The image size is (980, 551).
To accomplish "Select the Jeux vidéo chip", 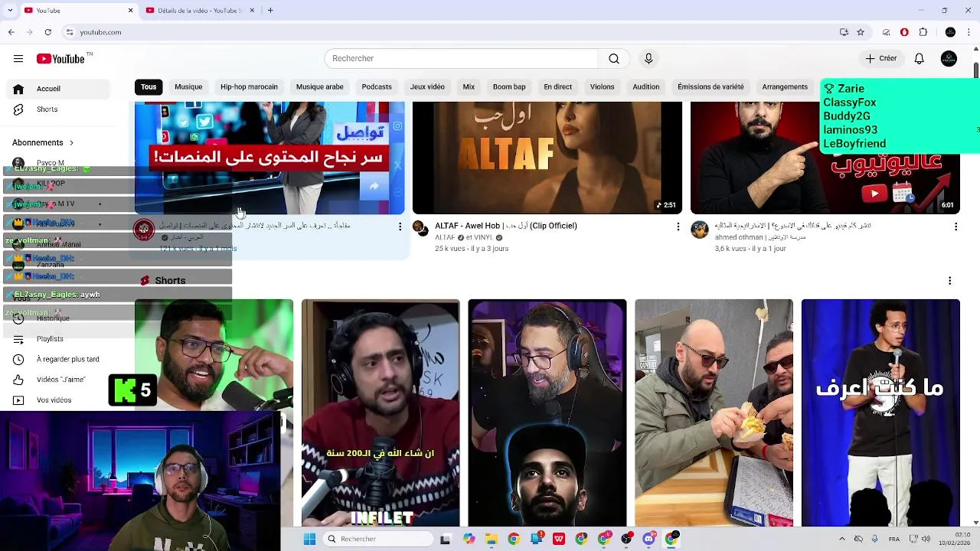I will coord(427,87).
